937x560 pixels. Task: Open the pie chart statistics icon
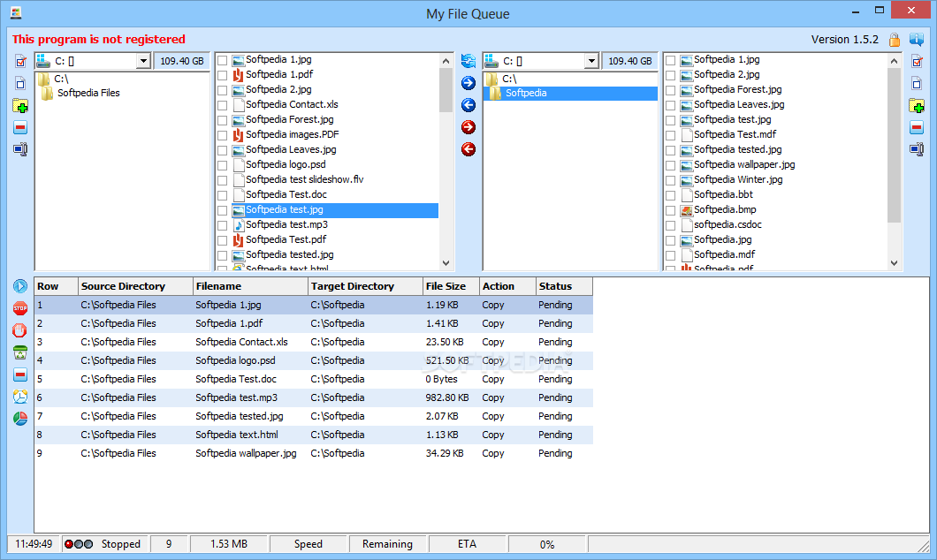click(x=20, y=419)
